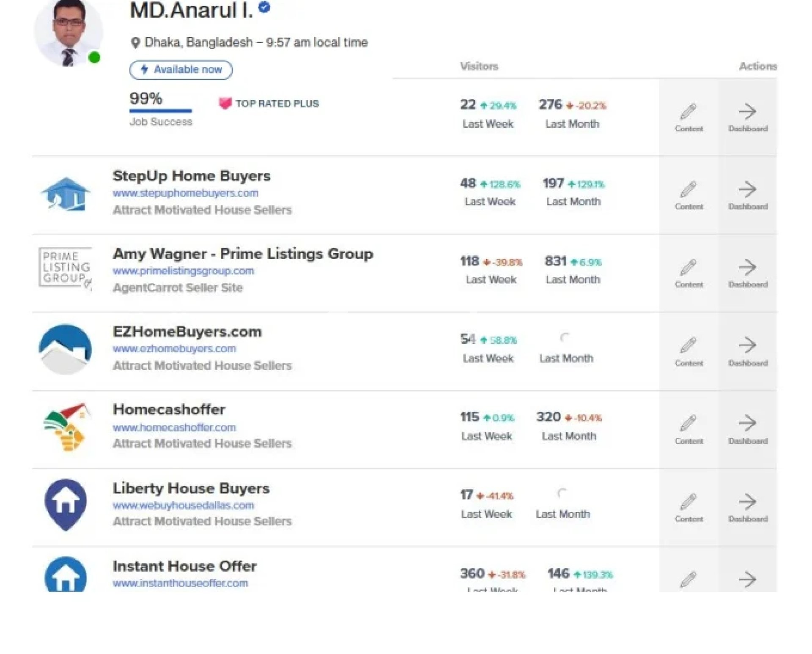Click the Available now button
Image resolution: width=812 pixels, height=654 pixels.
coord(181,70)
